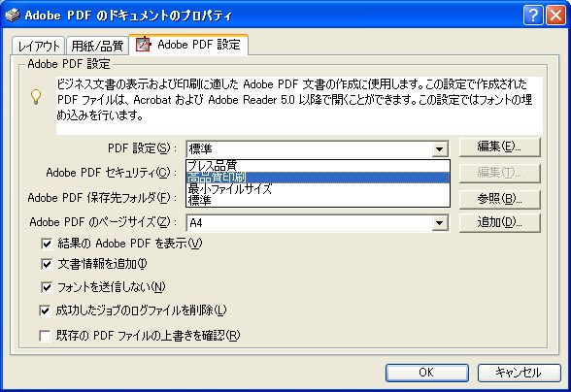
Task: Click the question mark help button
Action: point(533,16)
